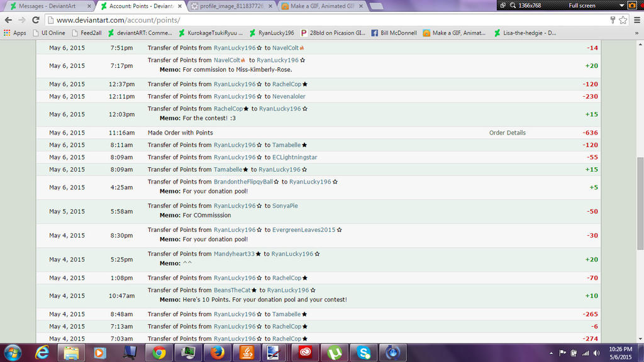Reload the DeviantArt points page
Image resolution: width=644 pixels, height=362 pixels.
pos(36,19)
